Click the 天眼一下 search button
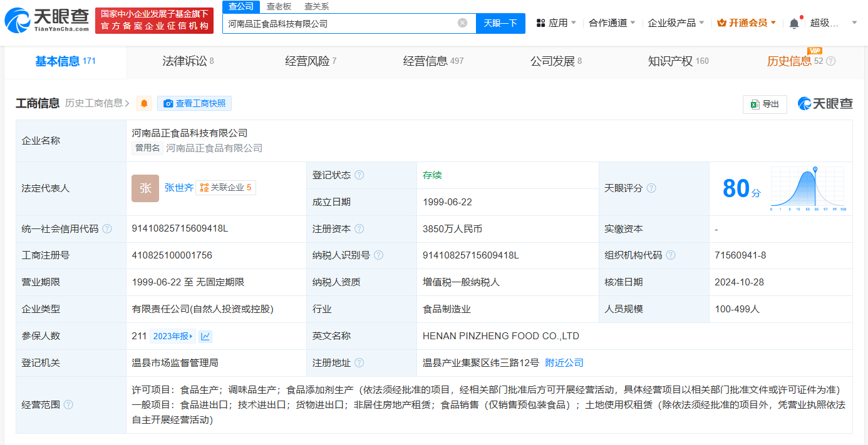Image resolution: width=868 pixels, height=445 pixels. point(500,23)
